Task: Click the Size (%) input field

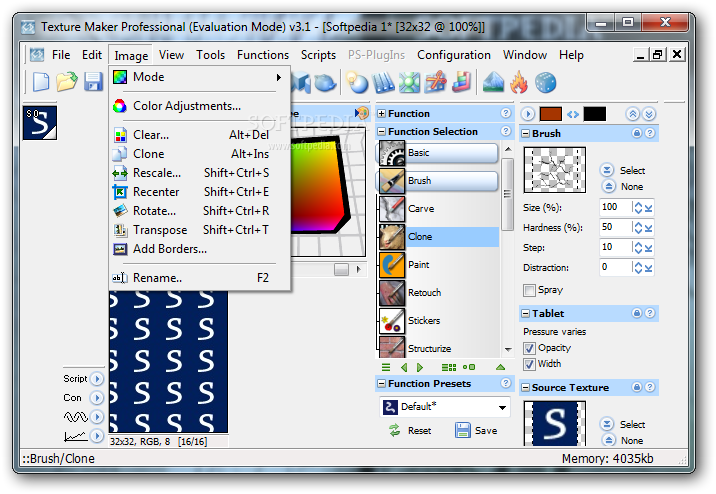Action: (615, 207)
